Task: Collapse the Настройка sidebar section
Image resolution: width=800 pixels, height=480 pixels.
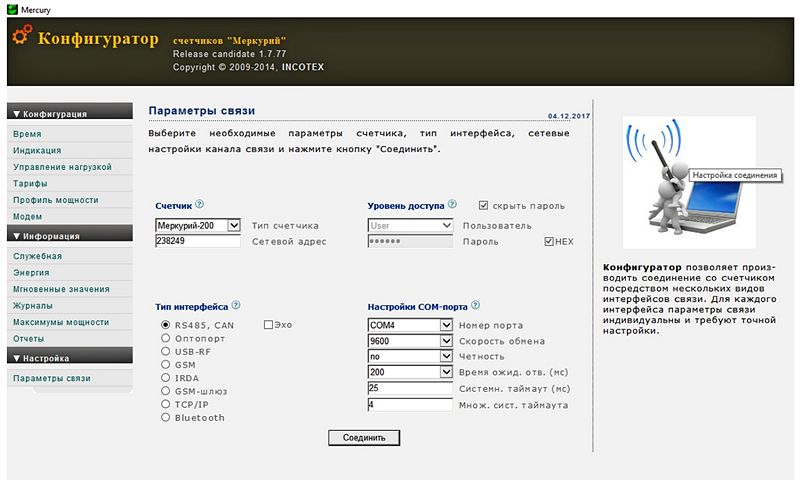Action: coord(70,356)
